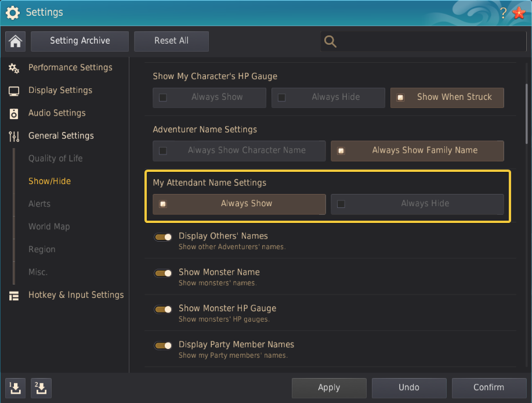The image size is (532, 403).
Task: Collapse the General Settings section
Action: pos(60,135)
